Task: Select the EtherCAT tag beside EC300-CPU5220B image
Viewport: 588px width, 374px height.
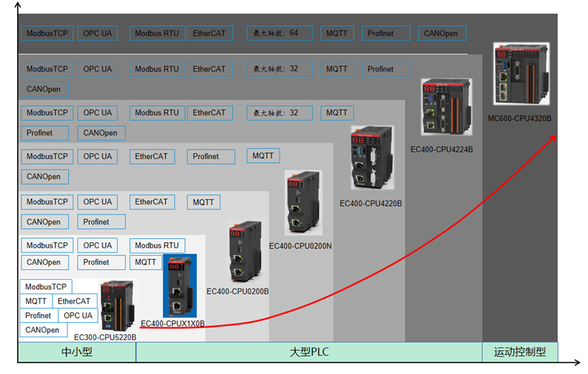Action: pos(74,301)
